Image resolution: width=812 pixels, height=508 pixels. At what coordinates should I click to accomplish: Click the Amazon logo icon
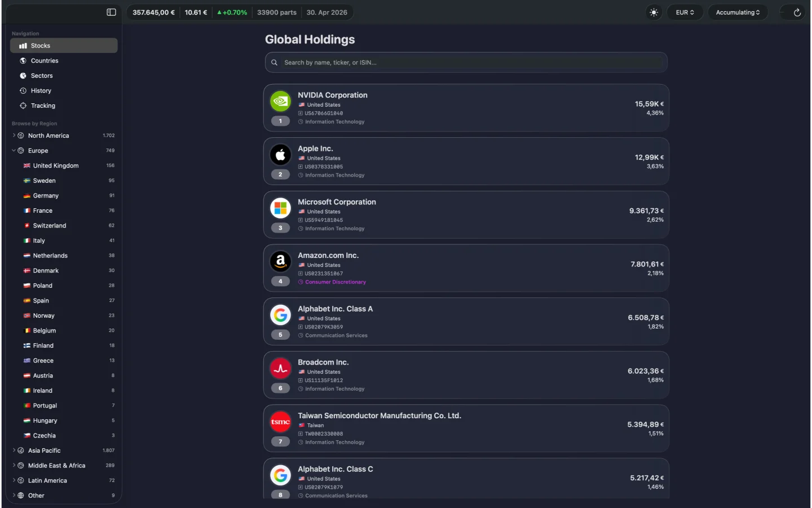pyautogui.click(x=280, y=261)
